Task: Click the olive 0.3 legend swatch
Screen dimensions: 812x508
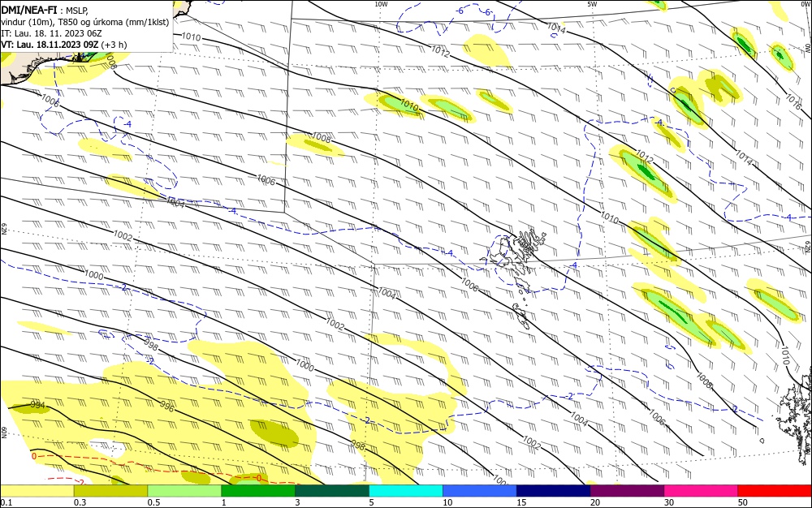Action: tap(110, 491)
